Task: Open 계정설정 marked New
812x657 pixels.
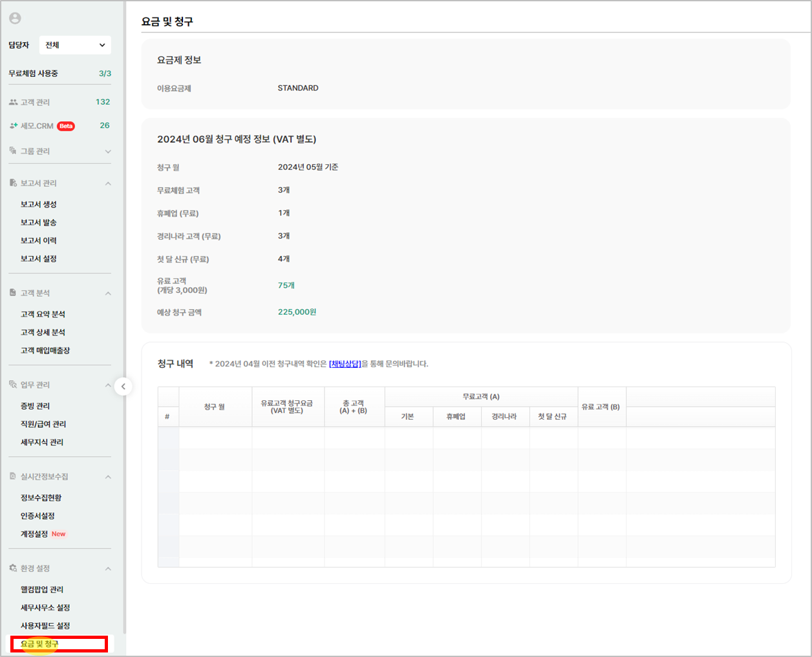Action: pyautogui.click(x=35, y=534)
